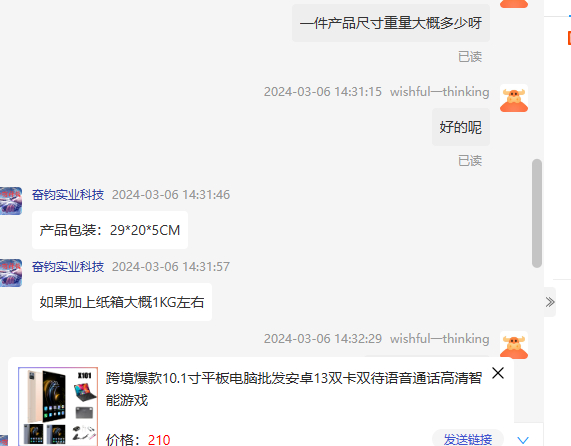Viewport: 571px width, 446px height.
Task: Click 奋钧实业科技 name at 14:31:46
Action: 68,195
